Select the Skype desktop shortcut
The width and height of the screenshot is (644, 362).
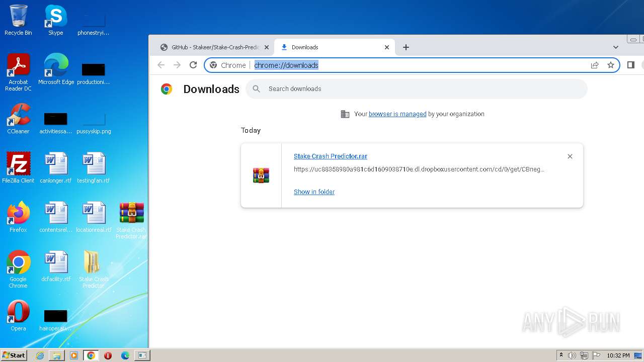pyautogui.click(x=55, y=20)
